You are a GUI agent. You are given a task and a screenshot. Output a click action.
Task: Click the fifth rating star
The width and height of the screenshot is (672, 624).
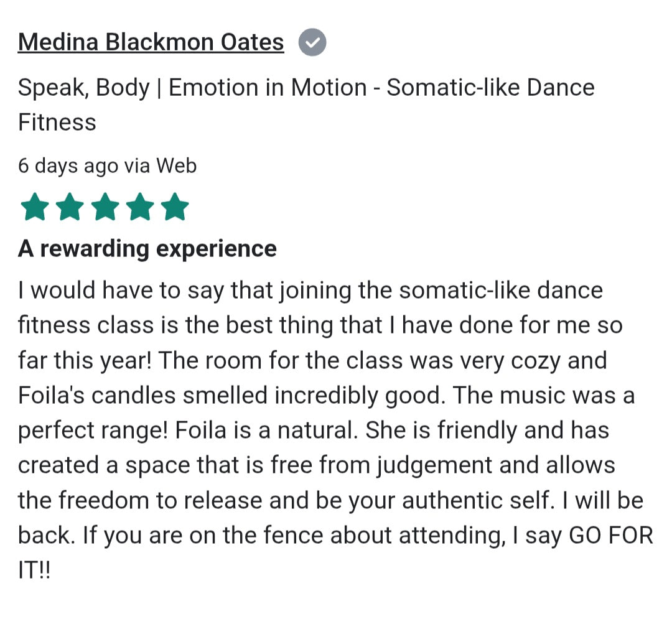tap(175, 207)
